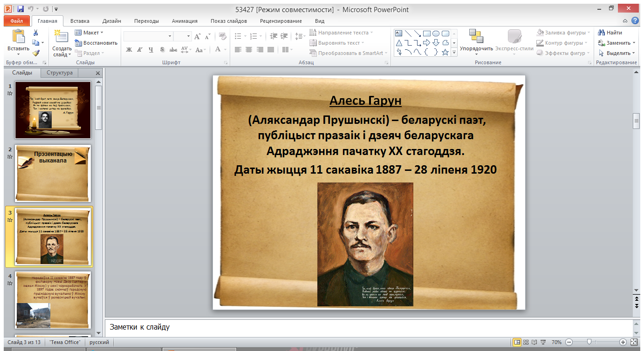Open the Файл tab
Image resolution: width=644 pixels, height=351 pixels.
[x=16, y=21]
